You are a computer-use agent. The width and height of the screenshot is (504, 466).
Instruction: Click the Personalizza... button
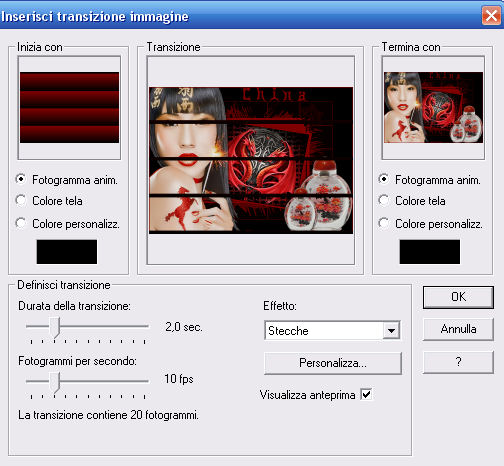pyautogui.click(x=333, y=363)
